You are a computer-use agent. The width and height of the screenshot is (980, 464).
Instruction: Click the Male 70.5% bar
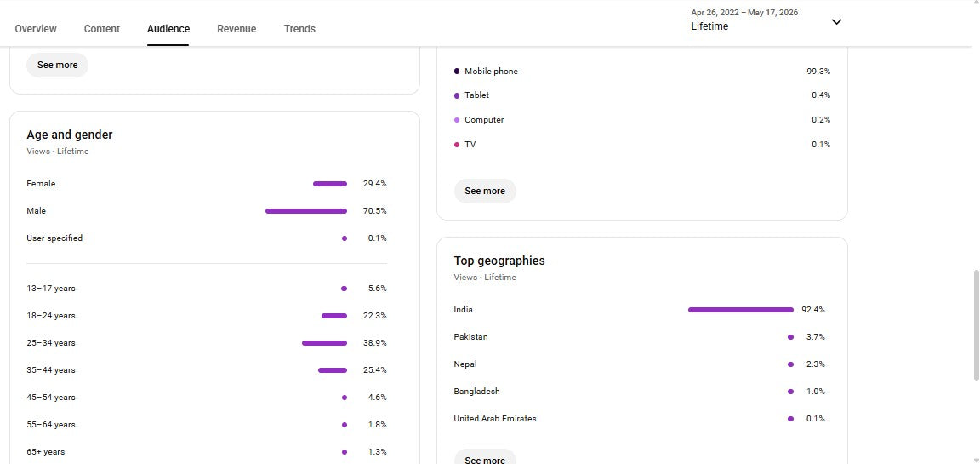click(x=306, y=211)
